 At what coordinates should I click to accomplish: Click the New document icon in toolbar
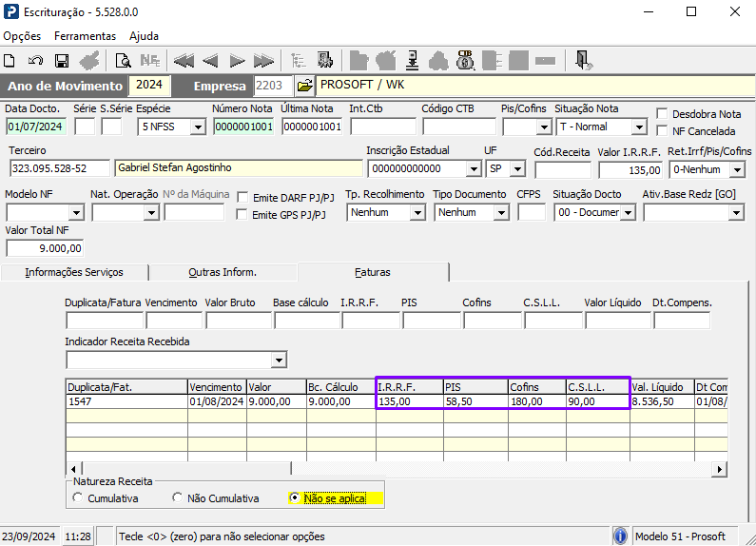[x=10, y=61]
